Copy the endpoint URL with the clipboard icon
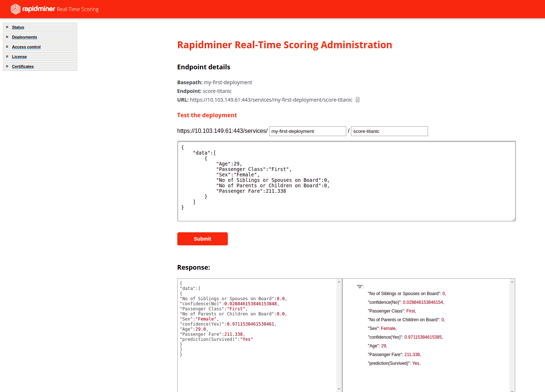 coord(358,100)
